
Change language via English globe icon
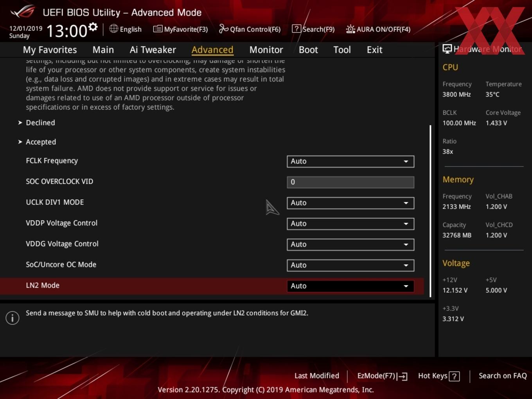coord(126,29)
